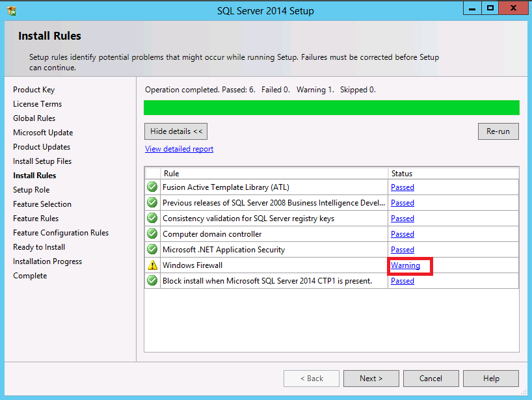Click green check icon for Fusion Active Template Library

[x=152, y=187]
